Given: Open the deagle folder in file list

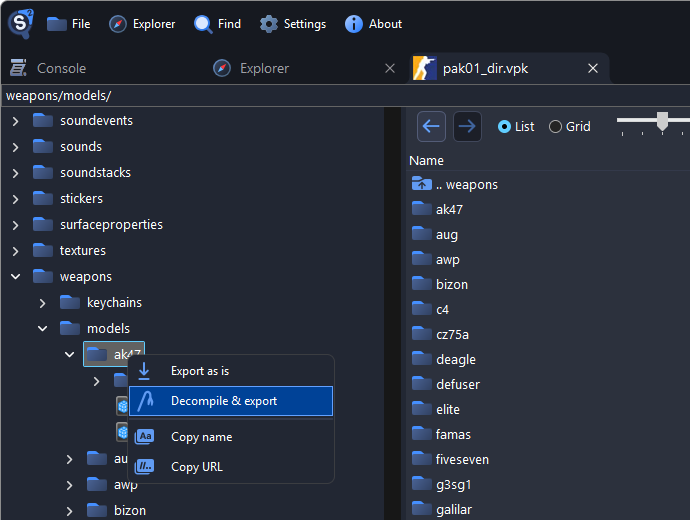Looking at the screenshot, I should pos(444,359).
